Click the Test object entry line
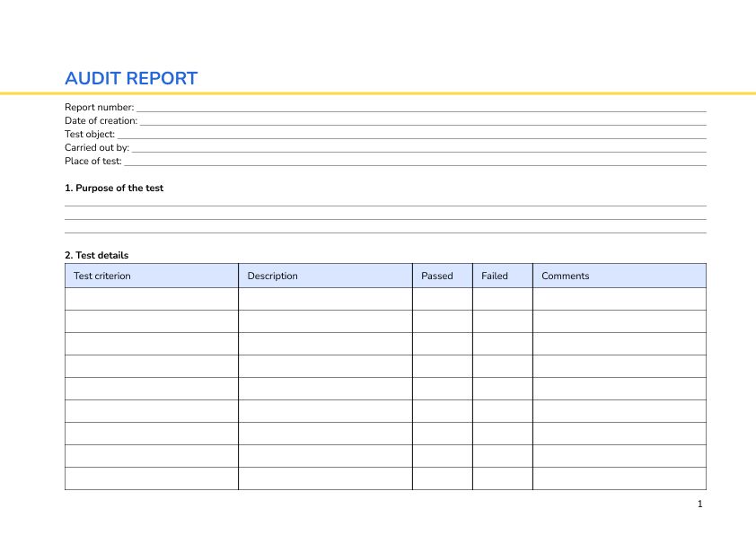 click(x=411, y=134)
